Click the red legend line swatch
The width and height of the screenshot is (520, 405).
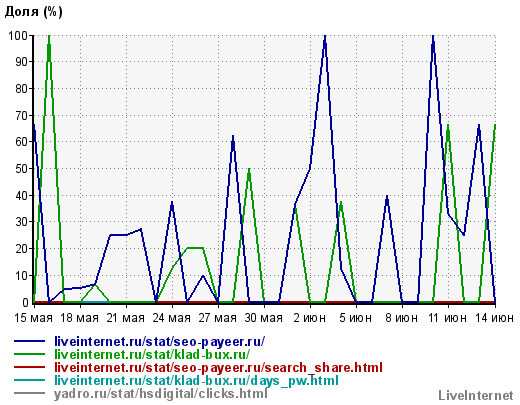[x=29, y=367]
